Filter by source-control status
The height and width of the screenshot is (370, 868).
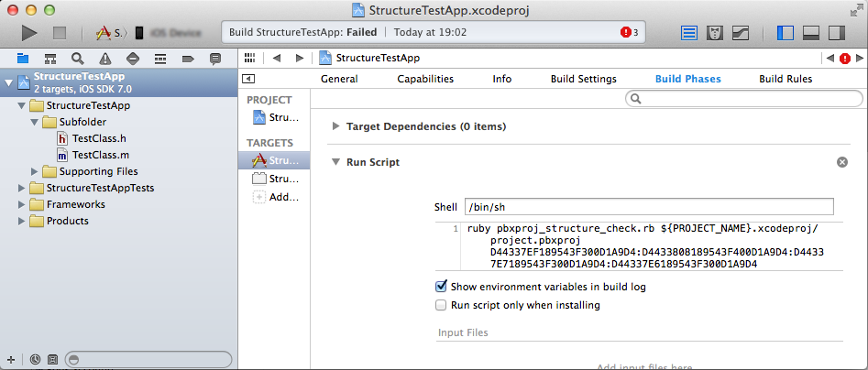point(52,358)
